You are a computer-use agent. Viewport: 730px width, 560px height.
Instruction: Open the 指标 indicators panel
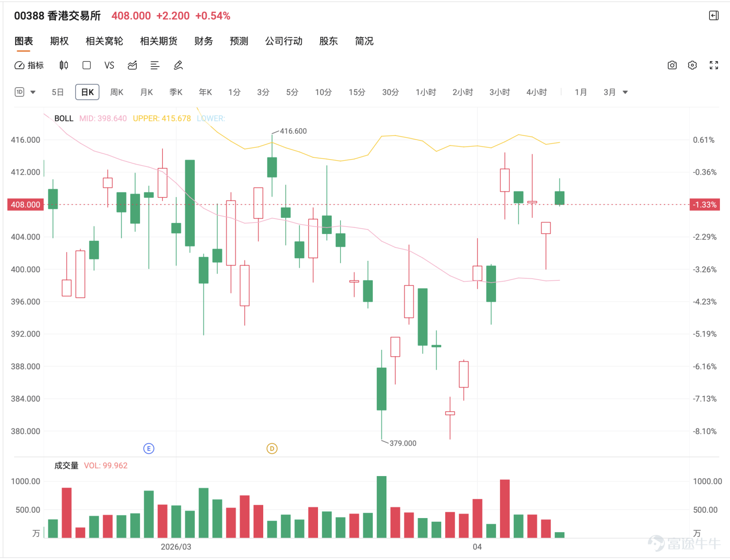pos(29,65)
